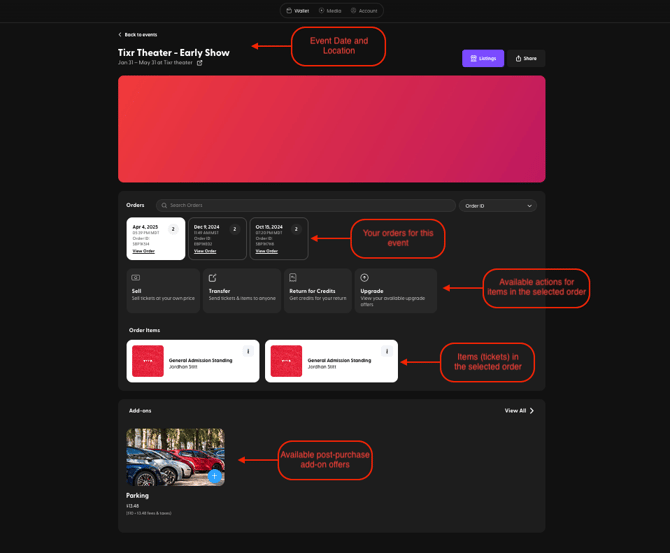Open the Wallet tab in top navigation
This screenshot has height=553, width=670.
pos(298,11)
